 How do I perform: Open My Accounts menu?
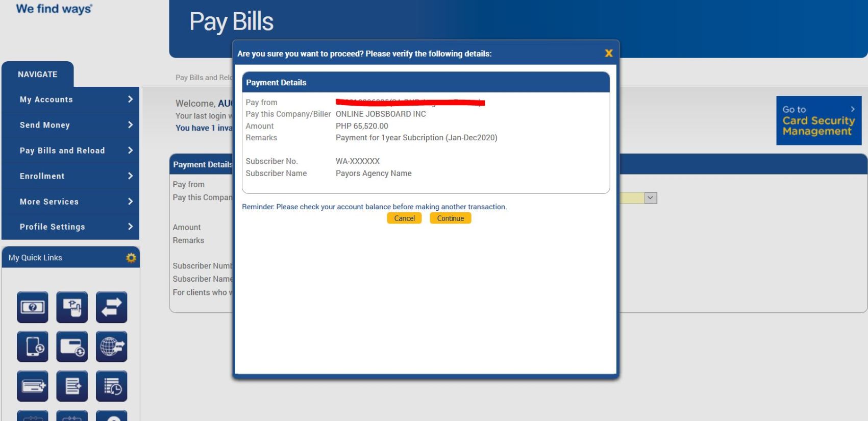[x=70, y=100]
